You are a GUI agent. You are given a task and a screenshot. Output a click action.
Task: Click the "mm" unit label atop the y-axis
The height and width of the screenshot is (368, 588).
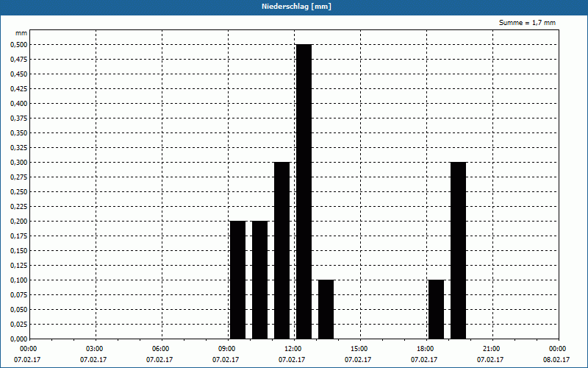point(21,33)
